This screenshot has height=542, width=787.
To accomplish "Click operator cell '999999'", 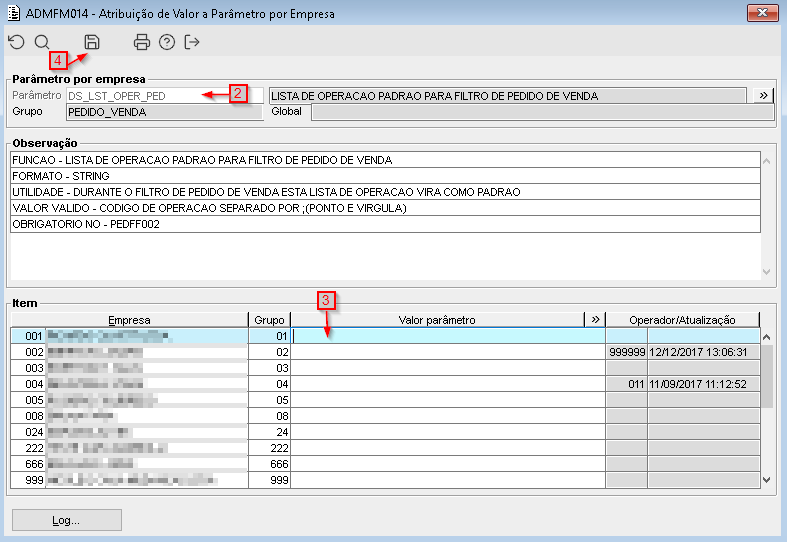I will (x=626, y=352).
